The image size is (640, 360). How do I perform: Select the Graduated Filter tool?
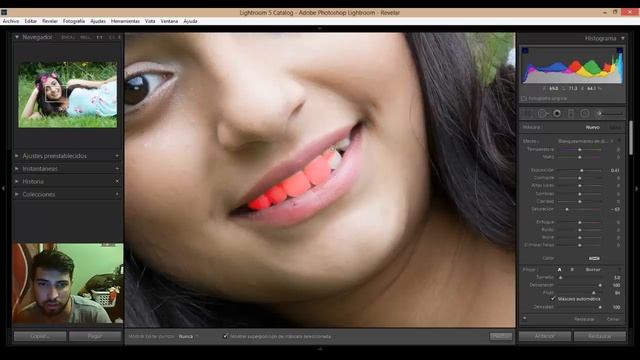tap(571, 113)
